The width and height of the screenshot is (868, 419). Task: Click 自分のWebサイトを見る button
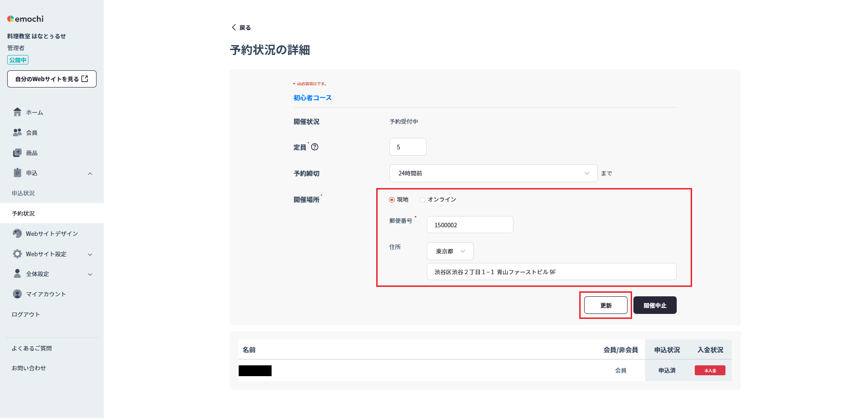[52, 79]
